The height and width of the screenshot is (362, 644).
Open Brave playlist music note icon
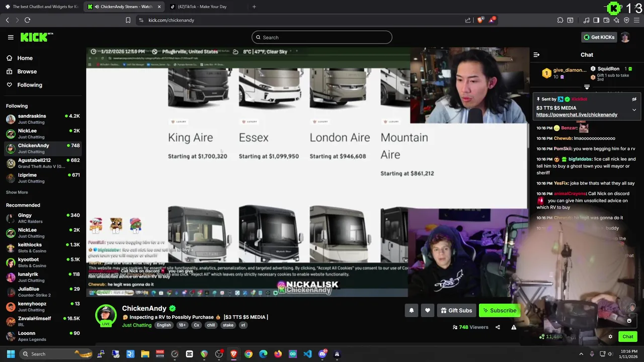586,20
